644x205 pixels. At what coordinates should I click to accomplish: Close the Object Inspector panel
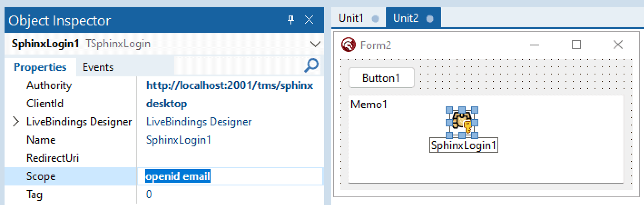309,20
